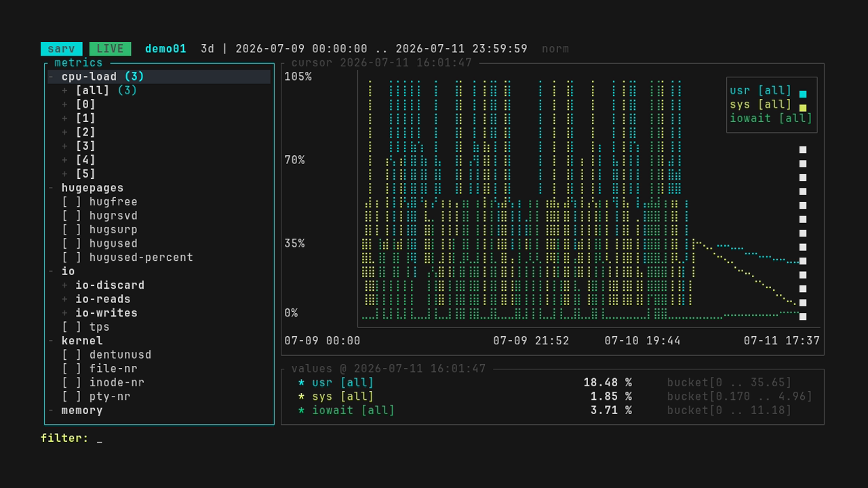
Task: Collapse the hugepages group
Action: pos(52,188)
